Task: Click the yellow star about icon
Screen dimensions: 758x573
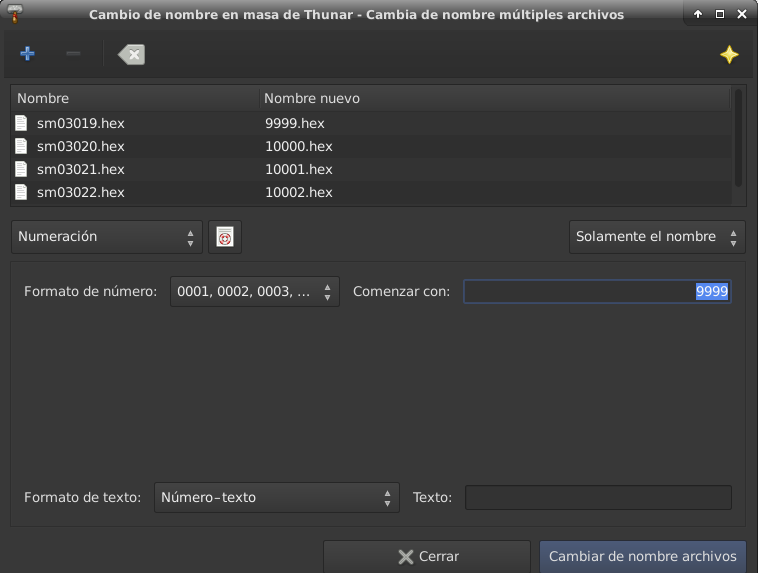Action: pyautogui.click(x=729, y=55)
